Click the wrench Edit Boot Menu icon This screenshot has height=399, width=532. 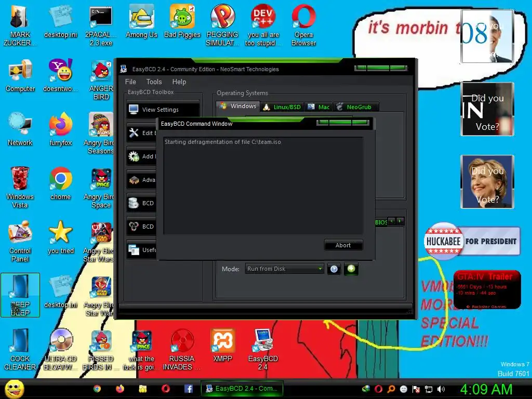point(134,132)
